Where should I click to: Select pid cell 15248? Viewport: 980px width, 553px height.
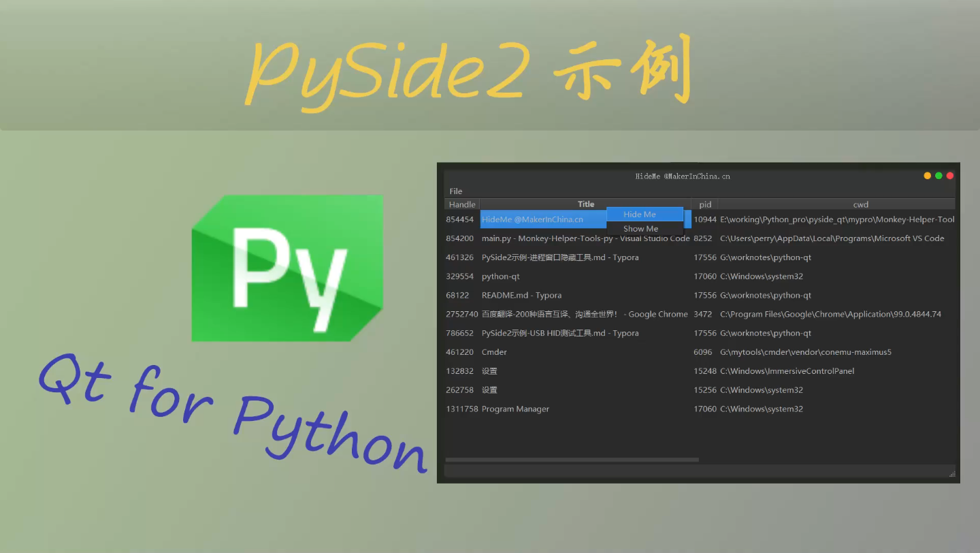pyautogui.click(x=705, y=371)
